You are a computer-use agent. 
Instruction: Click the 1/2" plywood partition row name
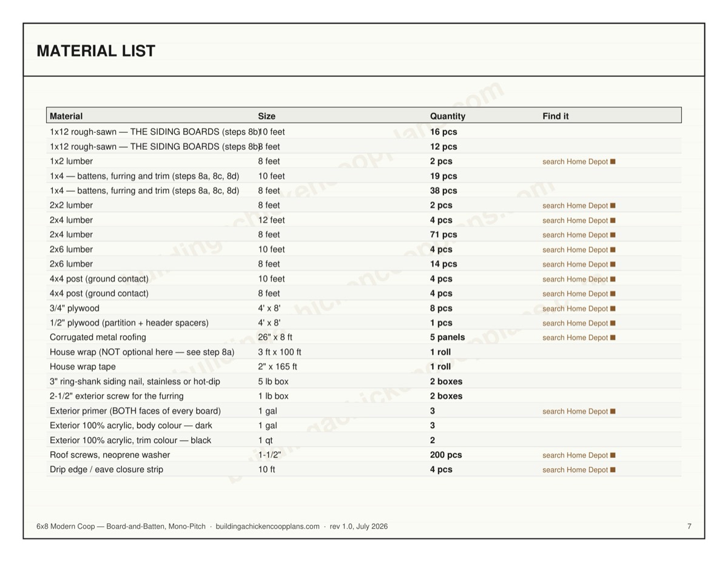[129, 323]
